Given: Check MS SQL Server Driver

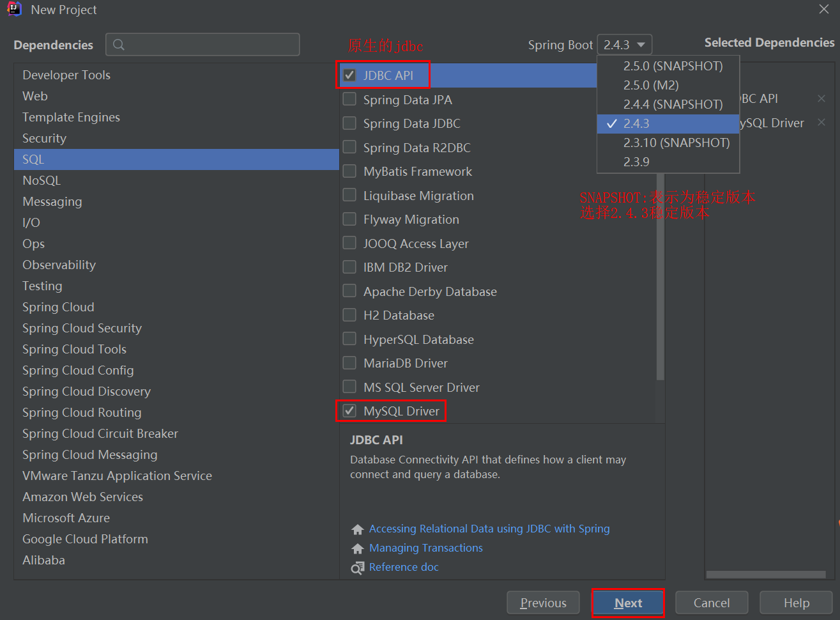Looking at the screenshot, I should 349,387.
